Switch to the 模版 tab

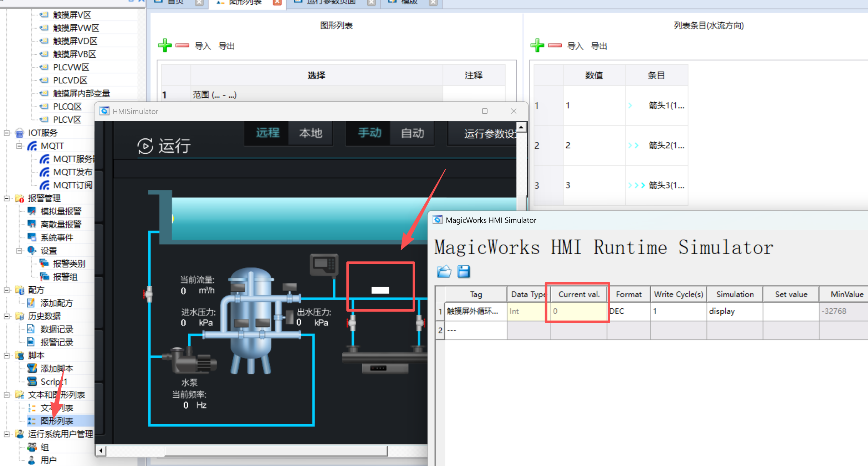(409, 2)
